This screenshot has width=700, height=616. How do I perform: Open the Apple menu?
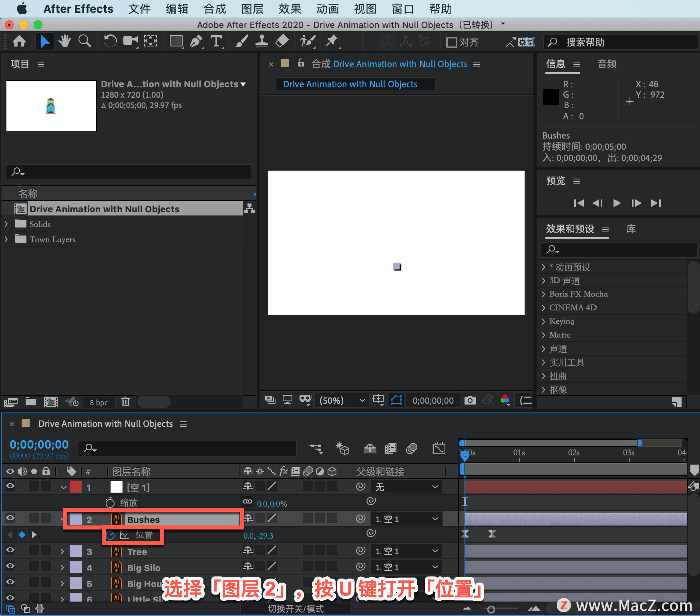[x=22, y=8]
